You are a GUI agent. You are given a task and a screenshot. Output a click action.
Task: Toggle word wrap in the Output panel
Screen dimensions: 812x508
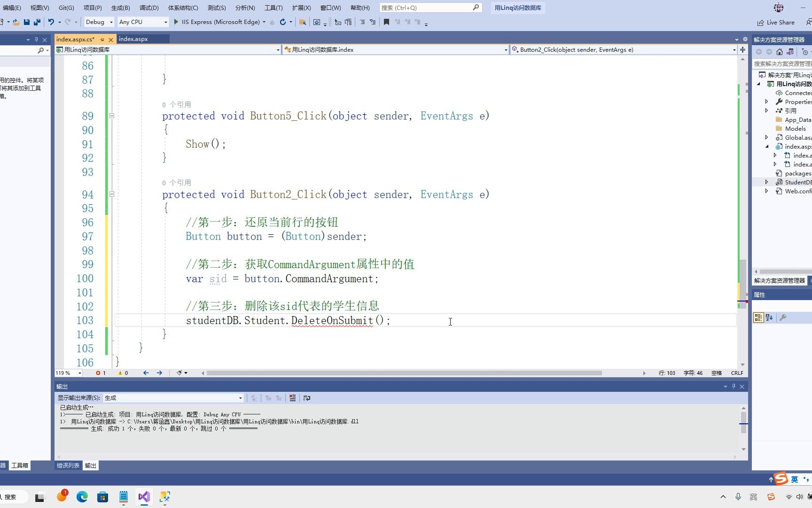(307, 398)
